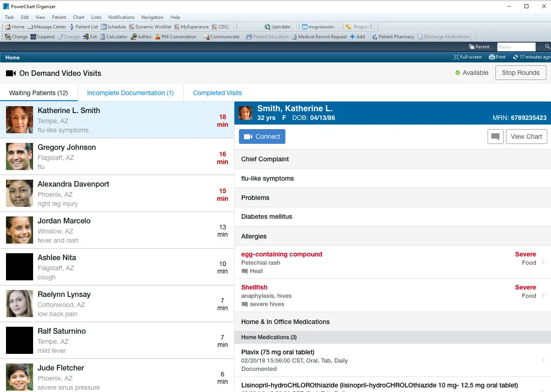The width and height of the screenshot is (551, 392).
Task: Click Katherine L. Smith's list photo
Action: (19, 120)
